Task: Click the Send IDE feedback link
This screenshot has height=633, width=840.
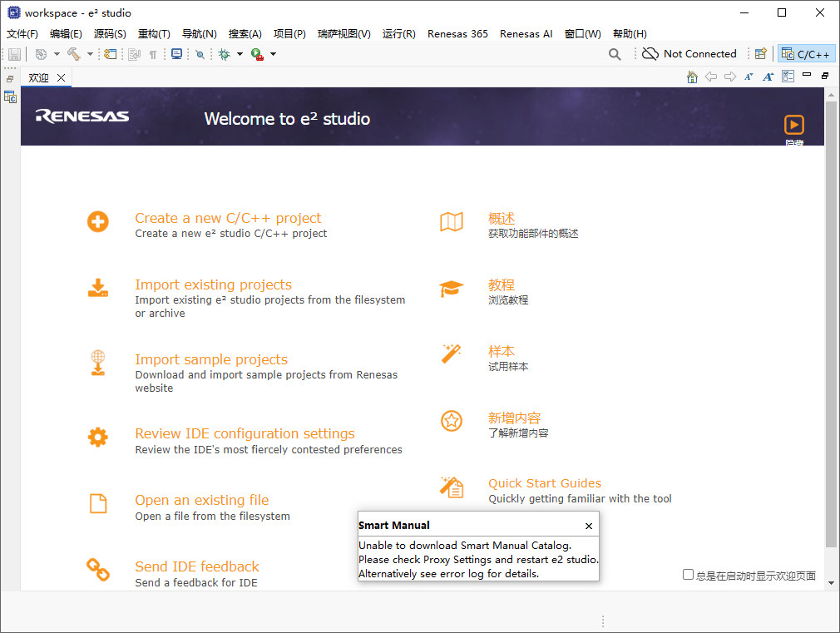Action: click(x=197, y=566)
